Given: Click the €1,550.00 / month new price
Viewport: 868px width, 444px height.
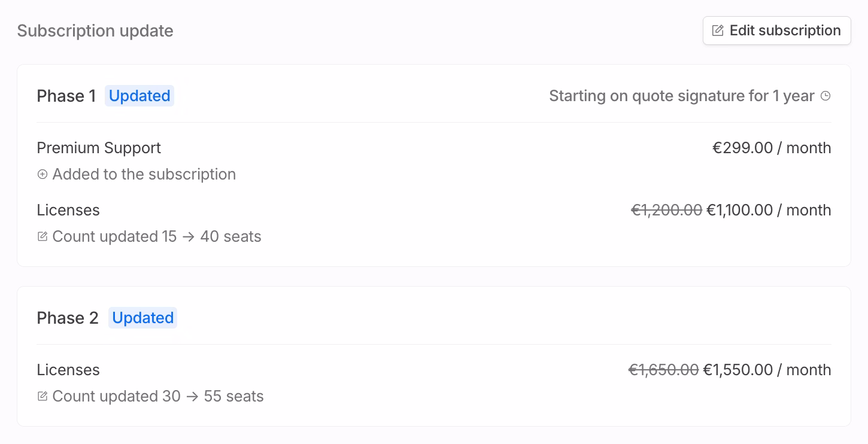Looking at the screenshot, I should (x=767, y=370).
